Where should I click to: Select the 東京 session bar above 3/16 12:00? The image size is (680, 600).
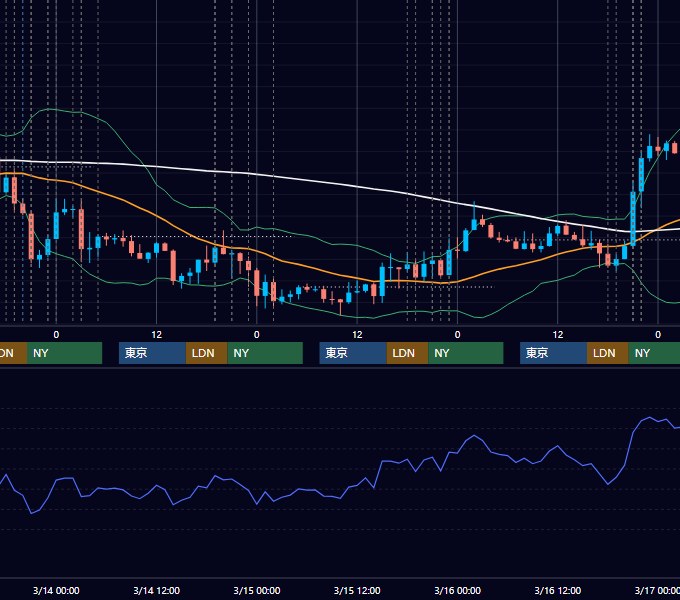coord(553,353)
